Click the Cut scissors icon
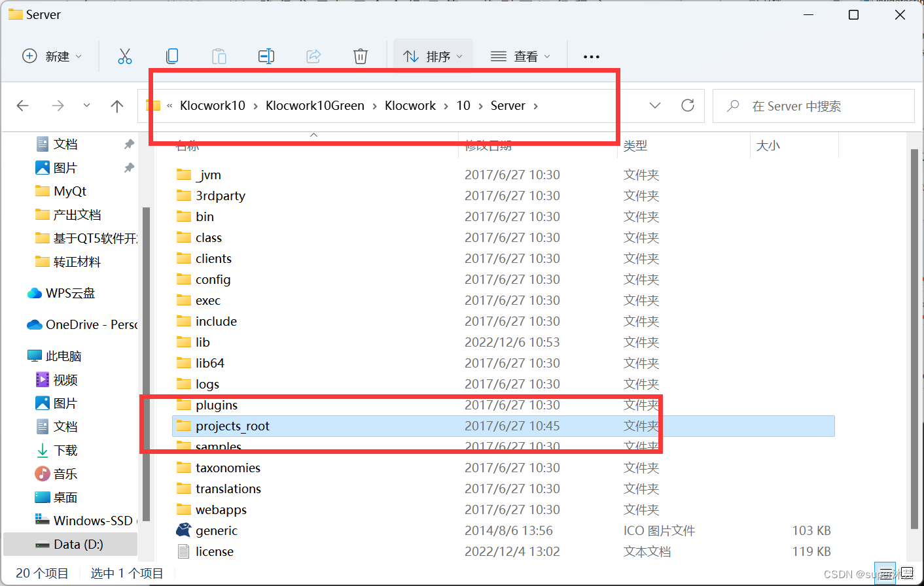924x586 pixels. [124, 56]
